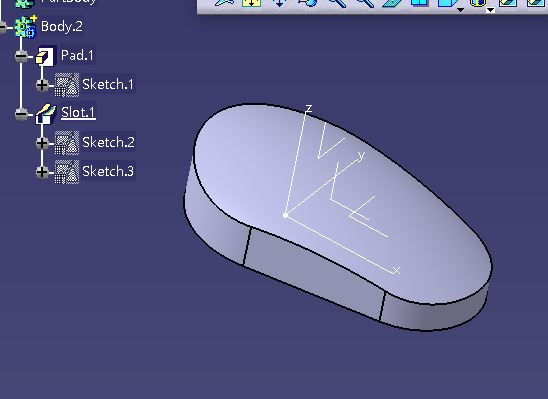548x399 pixels.
Task: Click the Pad.1 label
Action: click(x=77, y=55)
